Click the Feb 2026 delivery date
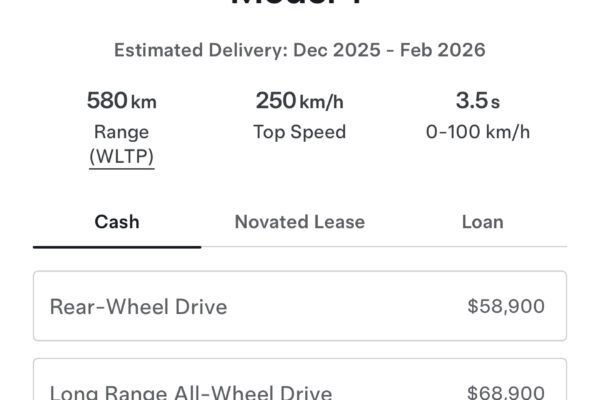The height and width of the screenshot is (400, 600). [x=445, y=50]
